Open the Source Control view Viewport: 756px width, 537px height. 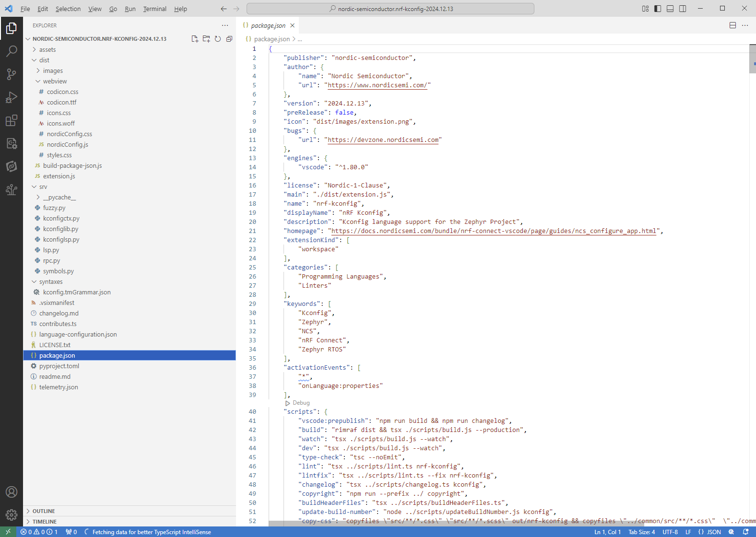click(x=12, y=74)
